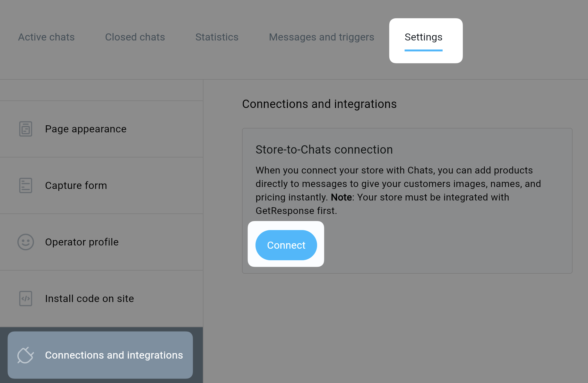Click the Operator profile smiley icon
Image resolution: width=588 pixels, height=383 pixels.
click(26, 242)
